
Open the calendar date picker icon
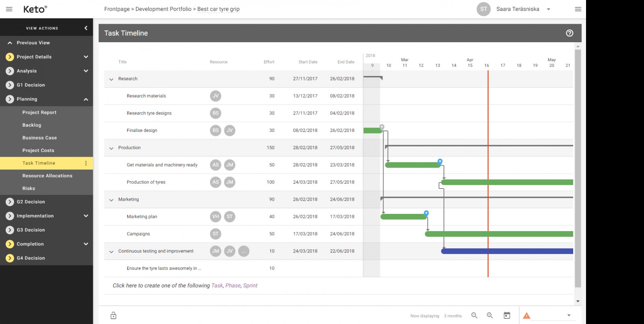click(x=507, y=316)
